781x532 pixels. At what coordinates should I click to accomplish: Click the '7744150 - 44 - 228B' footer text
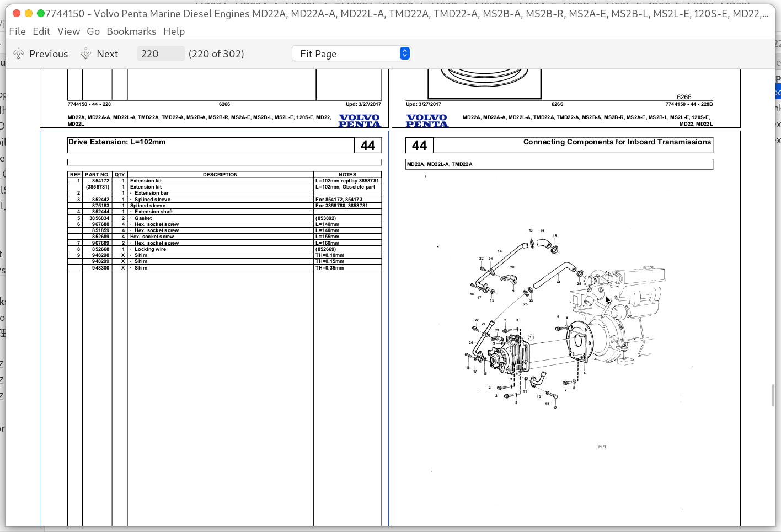(689, 104)
